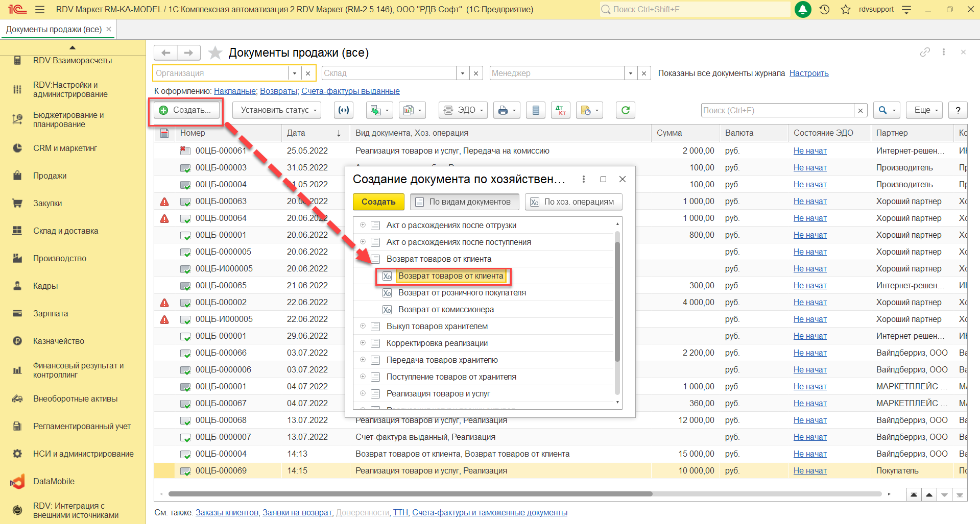Add page to favorites with star icon
This screenshot has width=980, height=524.
tap(216, 53)
